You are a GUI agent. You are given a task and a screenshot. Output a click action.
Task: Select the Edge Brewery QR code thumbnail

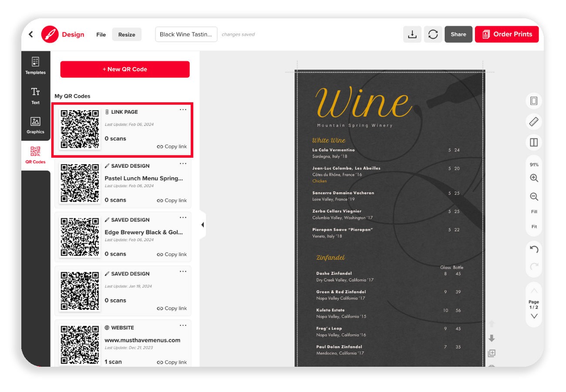[80, 237]
